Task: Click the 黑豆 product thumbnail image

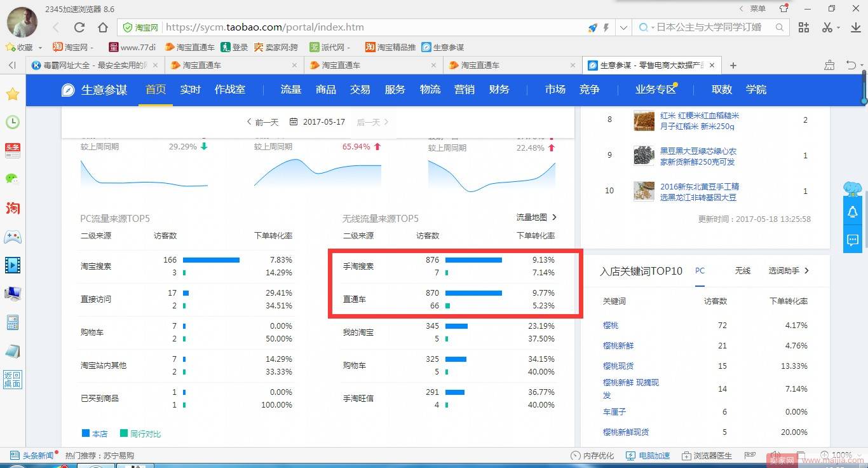Action: (x=644, y=156)
